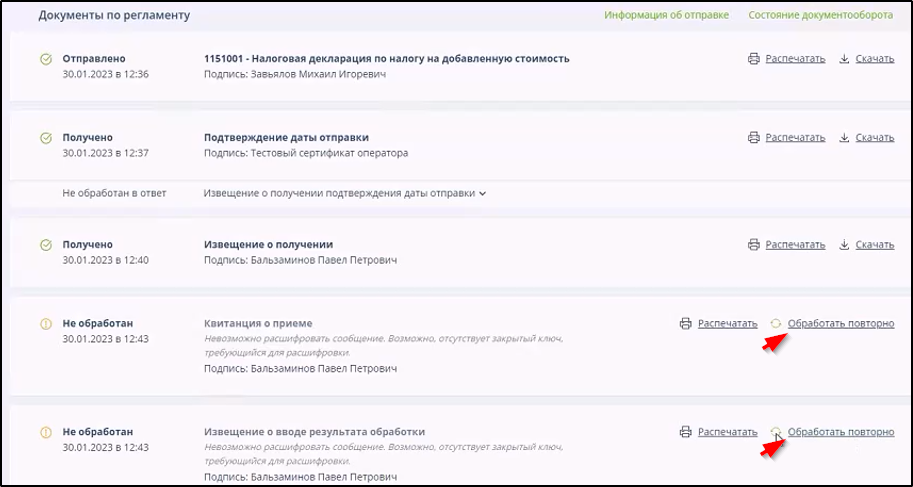Click reprocess icon for Извещение о вводе результата
Image resolution: width=913 pixels, height=487 pixels.
click(775, 432)
